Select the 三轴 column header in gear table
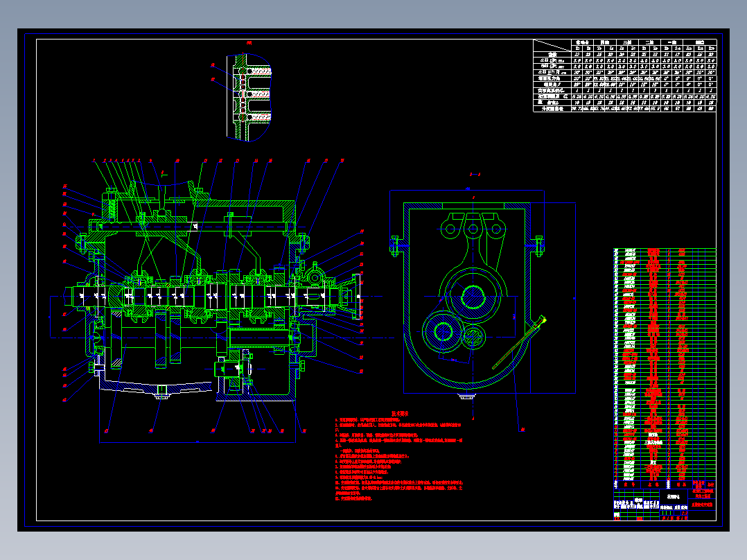 (627, 42)
